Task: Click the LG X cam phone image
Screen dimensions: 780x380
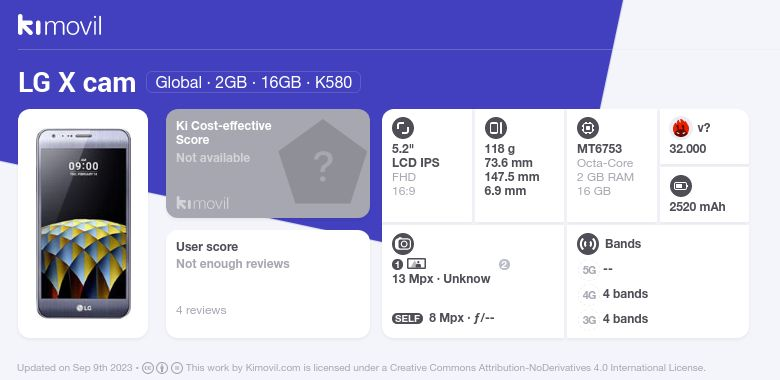Action: 84,223
